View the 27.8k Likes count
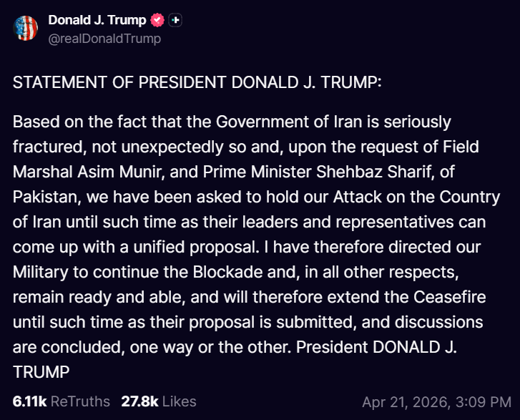The width and height of the screenshot is (520, 420). [x=140, y=401]
